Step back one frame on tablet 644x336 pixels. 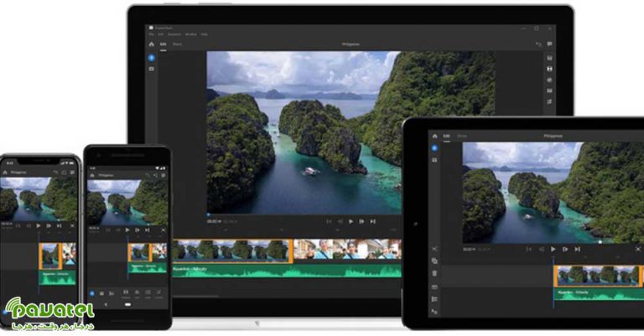(x=542, y=249)
